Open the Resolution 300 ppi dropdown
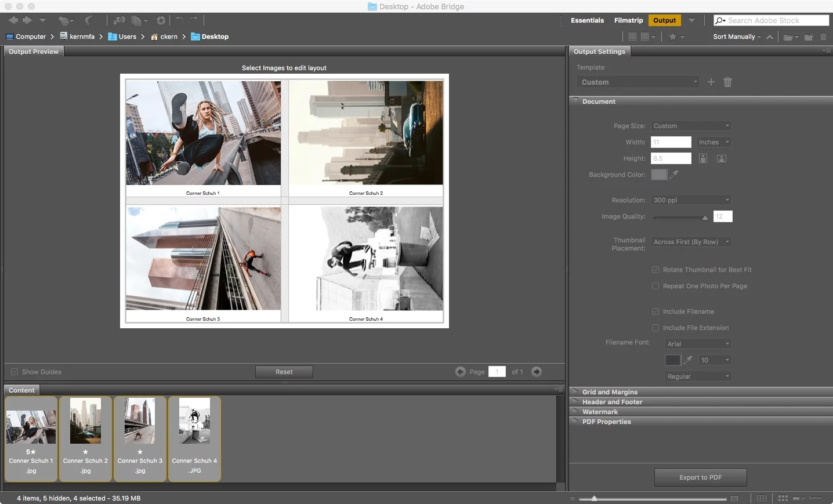Viewport: 833px width, 504px height. point(690,200)
